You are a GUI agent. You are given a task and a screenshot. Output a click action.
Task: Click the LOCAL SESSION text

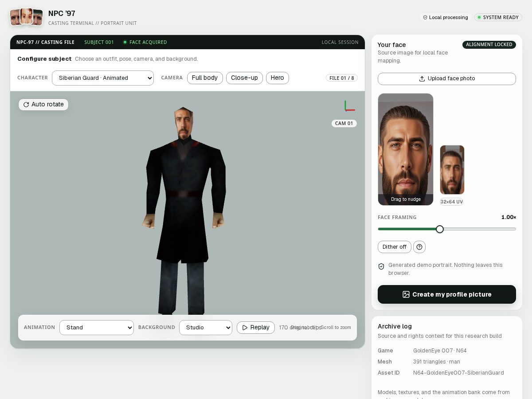(340, 42)
